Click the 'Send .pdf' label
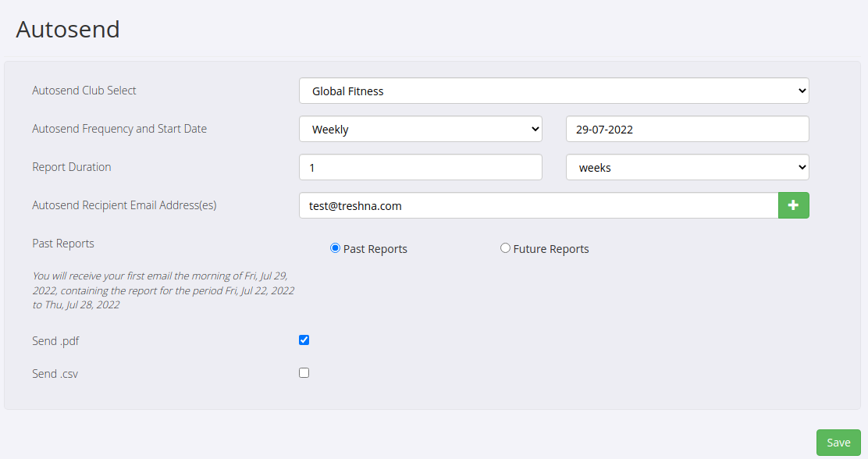Viewport: 868px width, 459px height. [x=55, y=340]
